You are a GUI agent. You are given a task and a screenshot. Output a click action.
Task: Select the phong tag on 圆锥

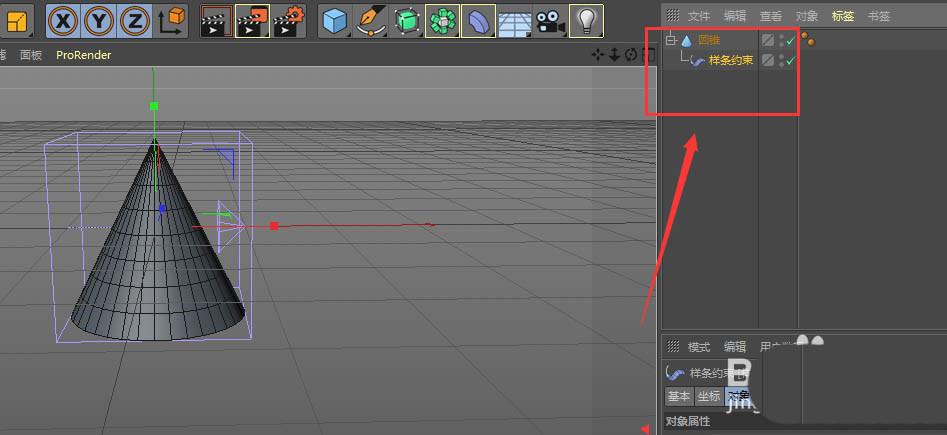pyautogui.click(x=808, y=40)
